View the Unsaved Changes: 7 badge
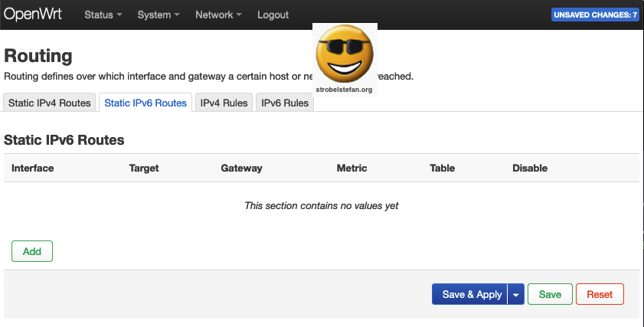The height and width of the screenshot is (327, 644). click(595, 15)
